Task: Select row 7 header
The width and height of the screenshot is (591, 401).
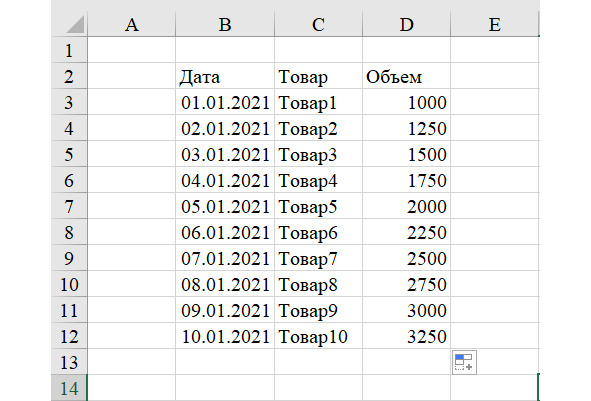Action: point(69,206)
